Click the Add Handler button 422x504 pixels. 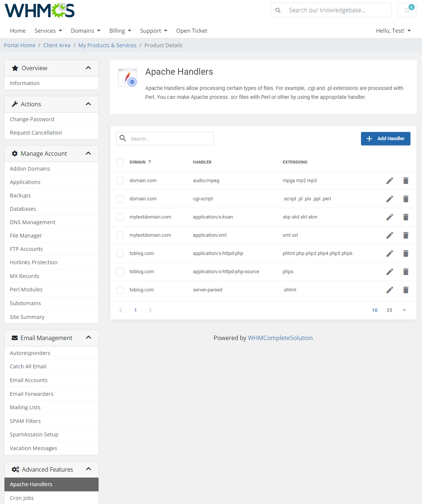tap(386, 138)
